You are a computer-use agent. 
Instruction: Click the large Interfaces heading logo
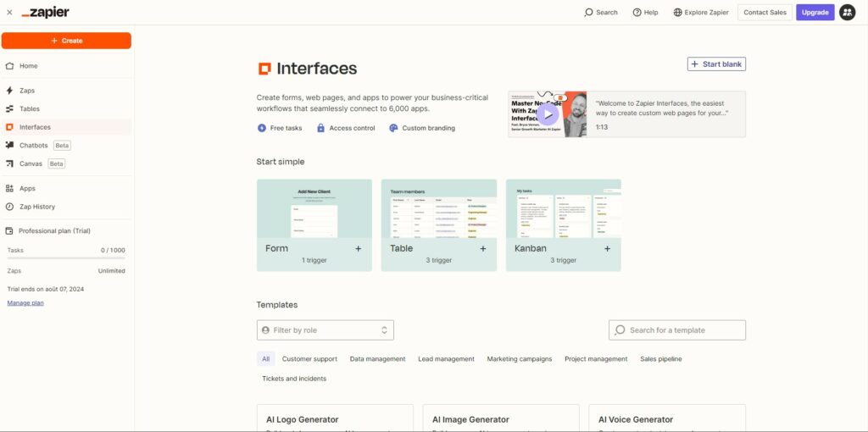click(x=264, y=69)
